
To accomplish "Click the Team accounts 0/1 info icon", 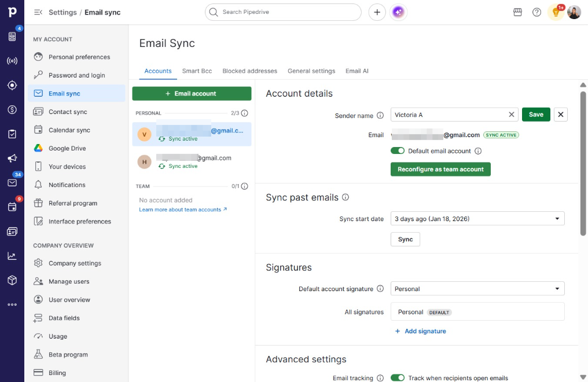I will click(244, 186).
